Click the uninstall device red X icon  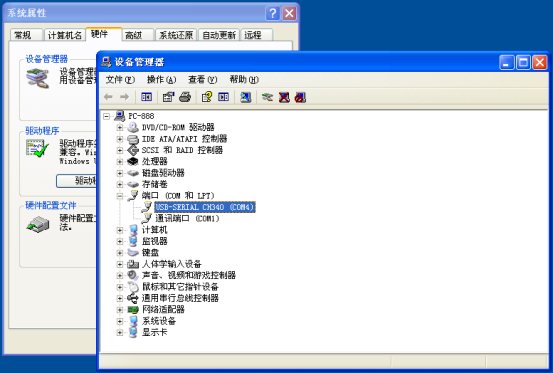click(x=284, y=97)
